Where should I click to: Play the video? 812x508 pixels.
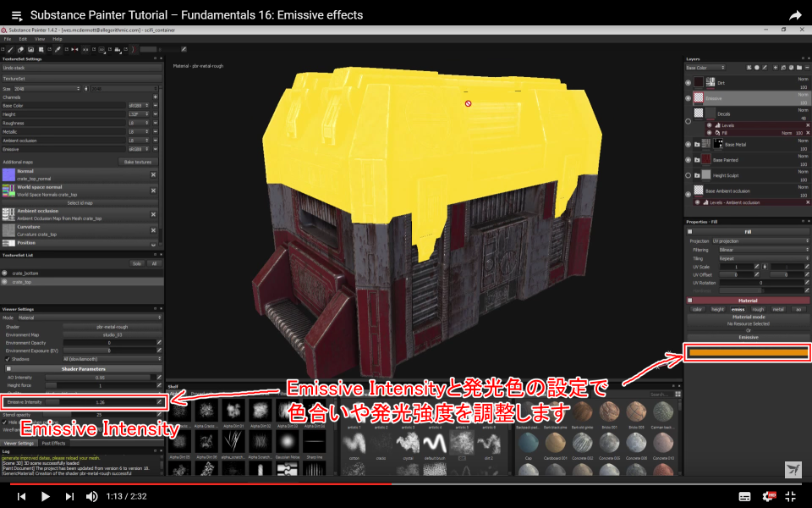(x=45, y=497)
